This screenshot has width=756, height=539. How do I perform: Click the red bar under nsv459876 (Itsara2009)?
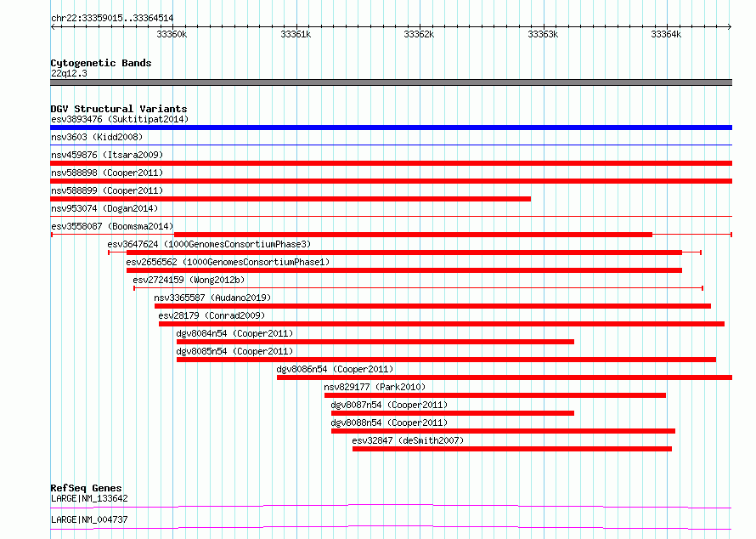click(391, 163)
